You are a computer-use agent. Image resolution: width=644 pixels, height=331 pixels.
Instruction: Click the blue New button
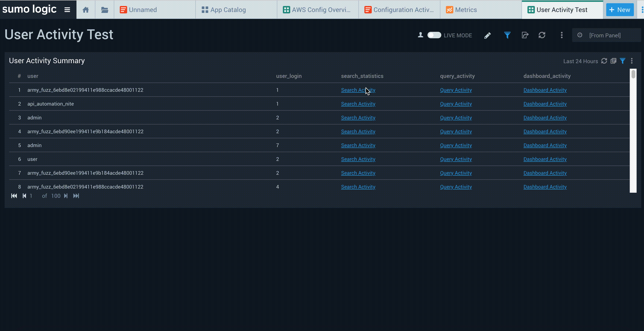click(620, 10)
